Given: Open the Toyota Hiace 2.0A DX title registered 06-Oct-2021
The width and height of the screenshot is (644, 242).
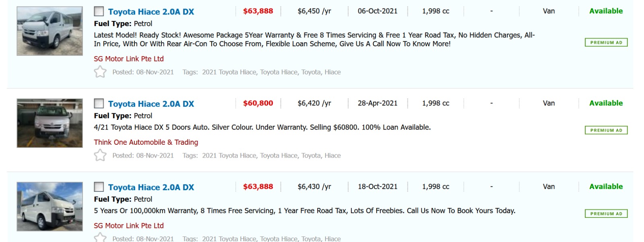Looking at the screenshot, I should coord(151,12).
